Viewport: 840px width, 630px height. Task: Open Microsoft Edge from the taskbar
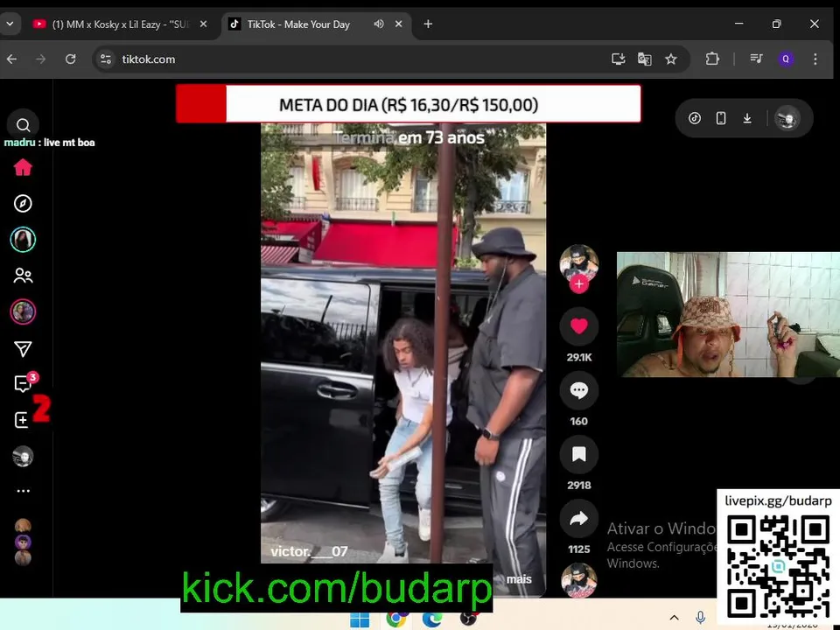coord(431,619)
